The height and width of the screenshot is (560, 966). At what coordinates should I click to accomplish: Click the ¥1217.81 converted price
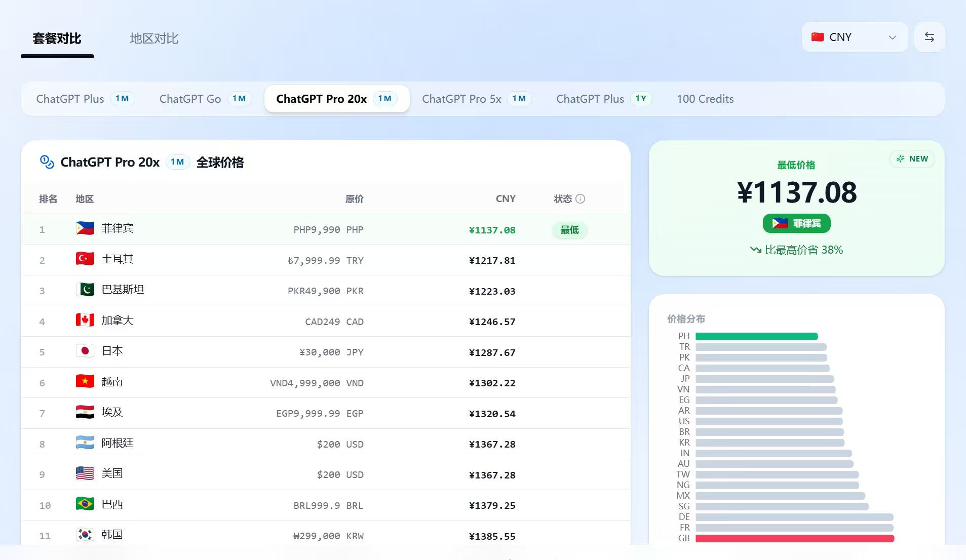[492, 261]
